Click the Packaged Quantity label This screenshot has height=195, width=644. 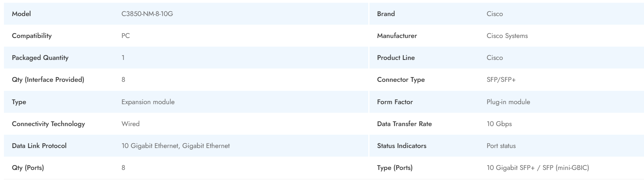pyautogui.click(x=40, y=58)
